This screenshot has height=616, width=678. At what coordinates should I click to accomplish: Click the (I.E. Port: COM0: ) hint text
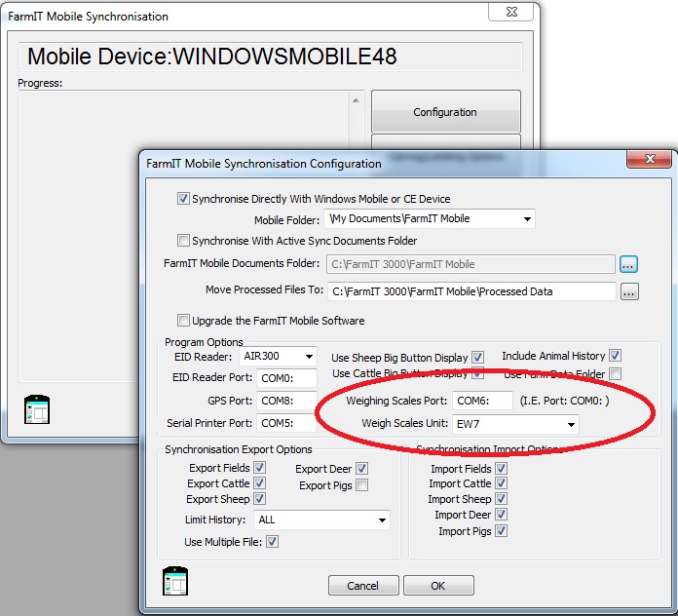point(564,401)
